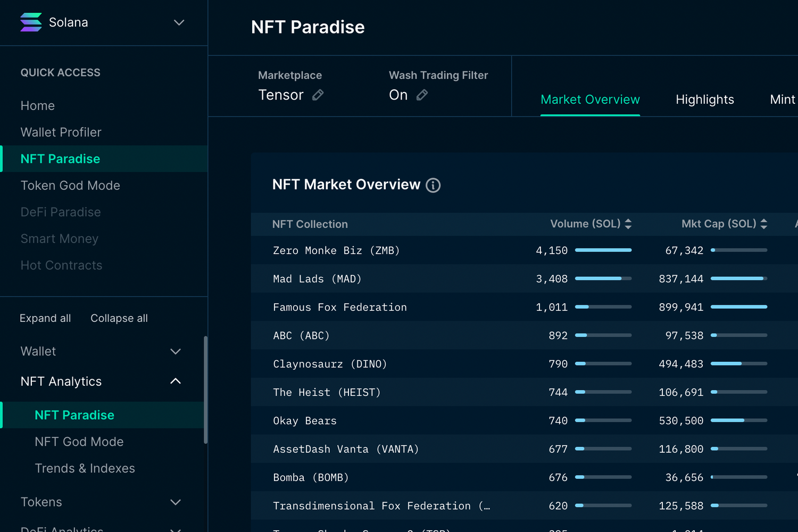Collapse the NFT Analytics section

pos(175,381)
